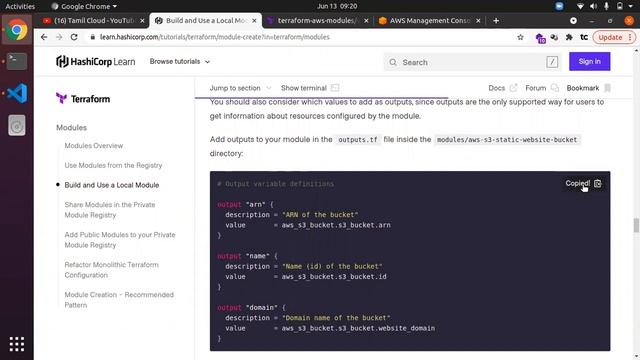This screenshot has height=360, width=640.
Task: Open a new browser tab
Action: [x=496, y=20]
